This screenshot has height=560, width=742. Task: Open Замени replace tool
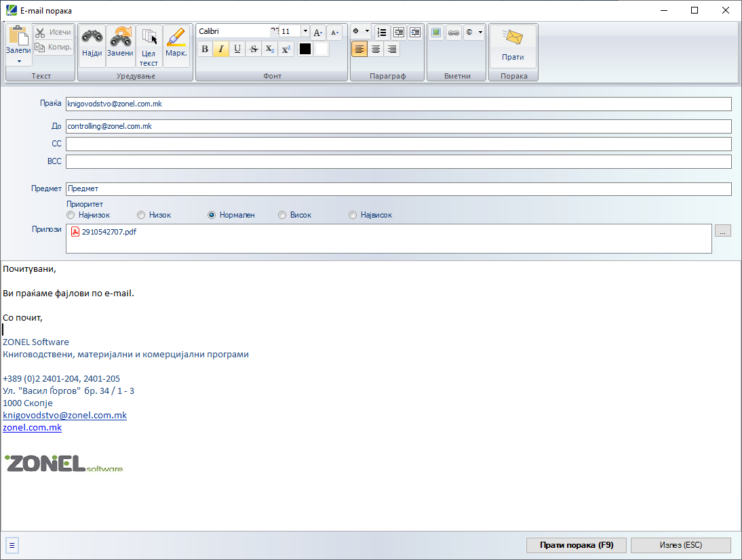pos(120,45)
